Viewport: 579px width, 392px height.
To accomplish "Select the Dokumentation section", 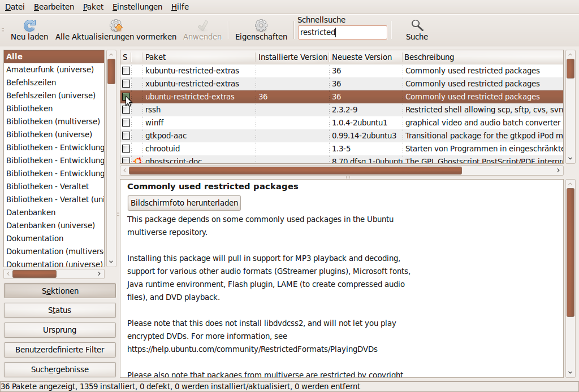I will click(x=54, y=238).
